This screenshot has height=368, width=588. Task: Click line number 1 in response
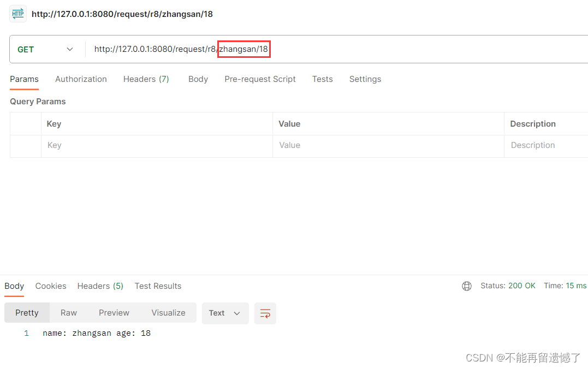pos(26,333)
